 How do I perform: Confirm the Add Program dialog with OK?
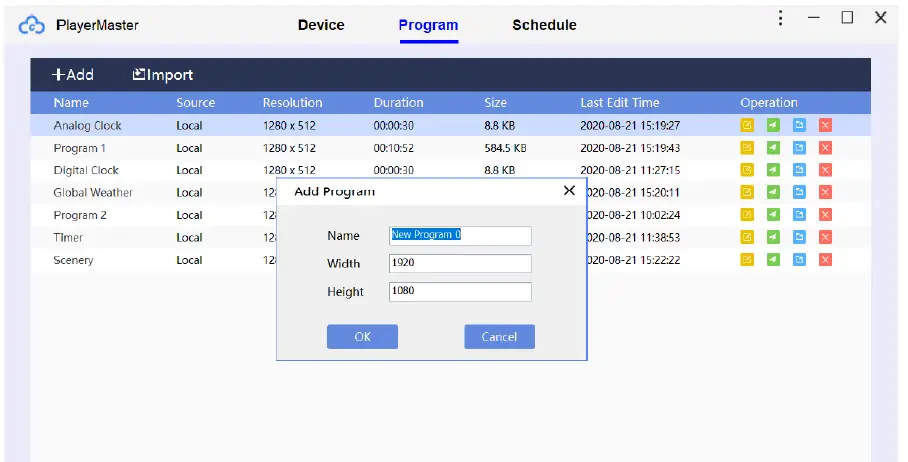tap(363, 337)
